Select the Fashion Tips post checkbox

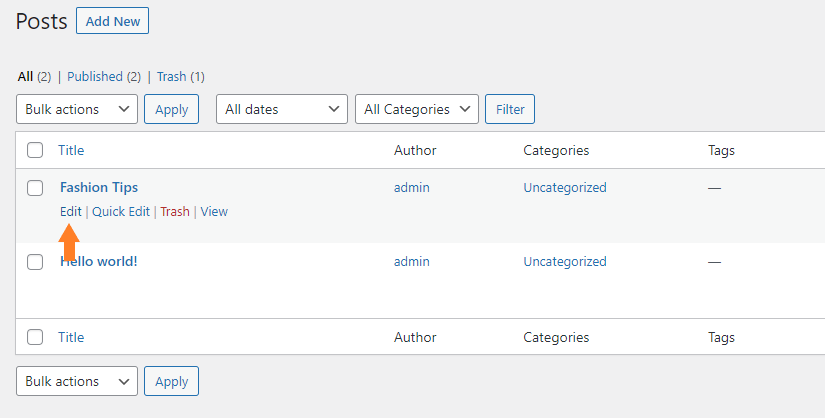35,187
